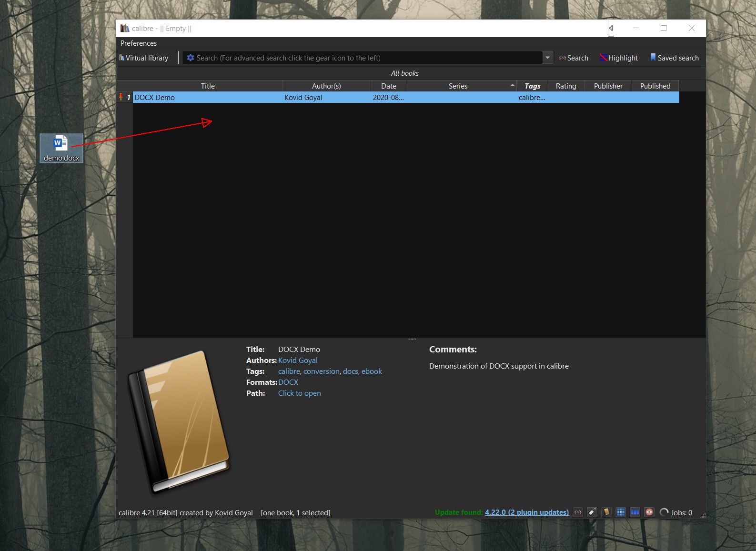
Task: Select the DOCX Demo title cell in book list
Action: pyautogui.click(x=208, y=98)
